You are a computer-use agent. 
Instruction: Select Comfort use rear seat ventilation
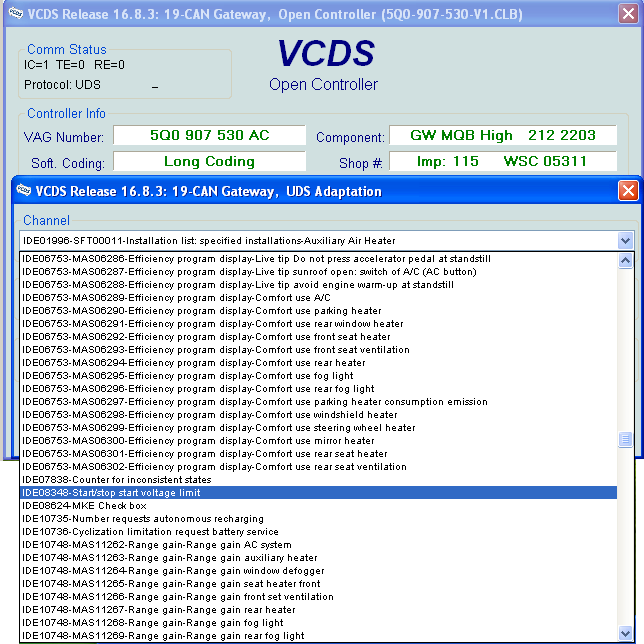tap(318, 467)
